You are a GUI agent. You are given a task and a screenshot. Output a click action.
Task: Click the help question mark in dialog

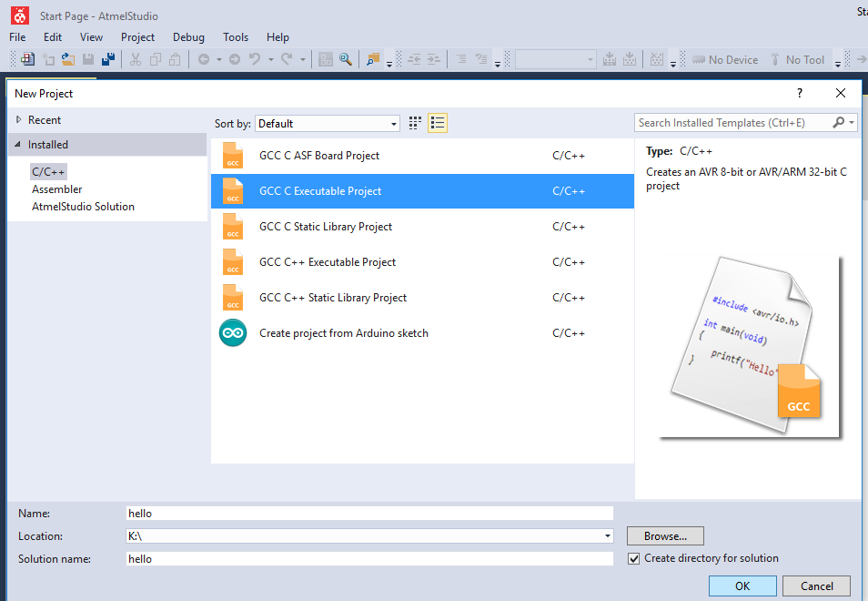pyautogui.click(x=800, y=93)
